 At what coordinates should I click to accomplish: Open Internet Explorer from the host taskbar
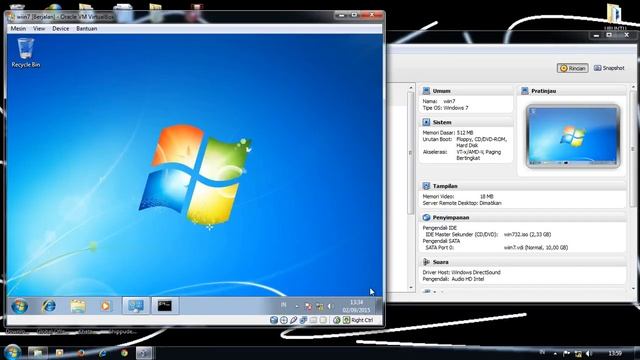(x=102, y=353)
